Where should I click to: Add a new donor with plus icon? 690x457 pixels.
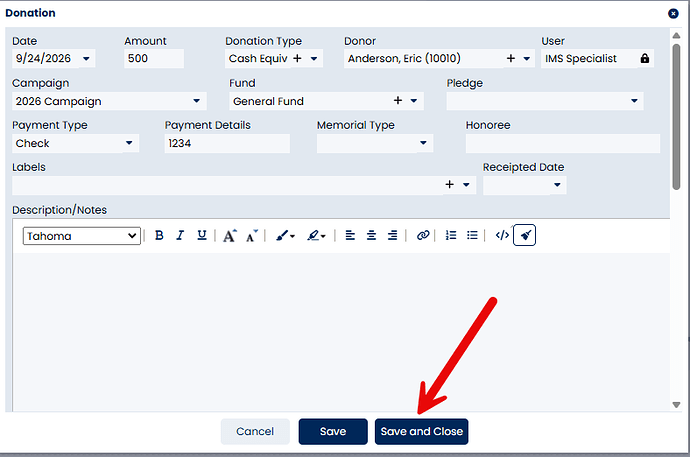pos(510,58)
